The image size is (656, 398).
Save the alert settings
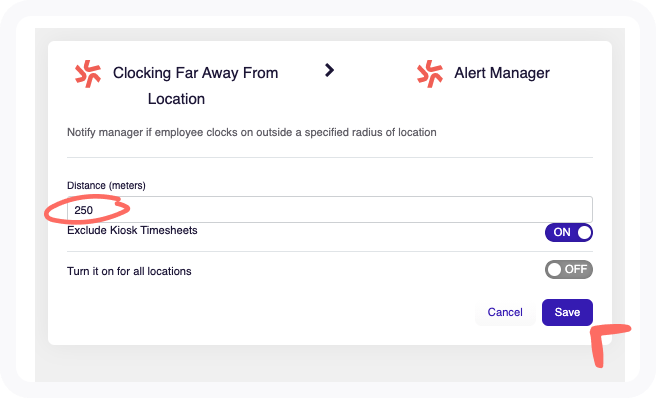pos(567,312)
